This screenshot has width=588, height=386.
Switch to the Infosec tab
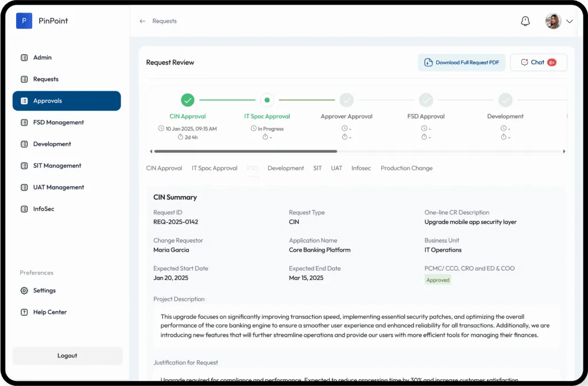click(x=361, y=169)
